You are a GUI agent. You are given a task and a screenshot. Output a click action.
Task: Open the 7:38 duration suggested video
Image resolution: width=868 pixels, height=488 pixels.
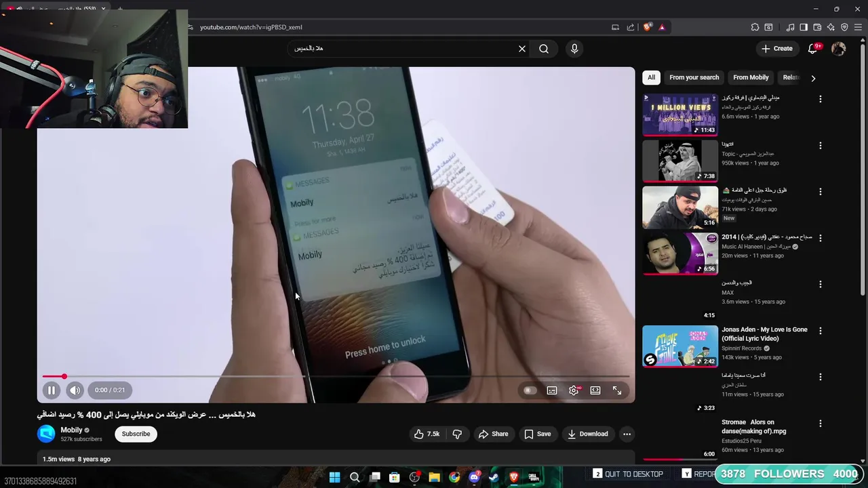click(680, 161)
